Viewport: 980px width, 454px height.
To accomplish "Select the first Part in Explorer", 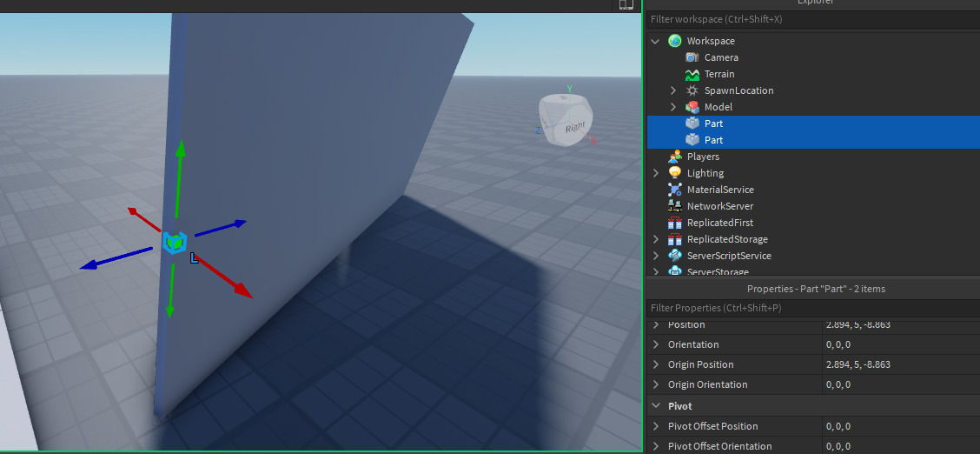I will [813, 124].
